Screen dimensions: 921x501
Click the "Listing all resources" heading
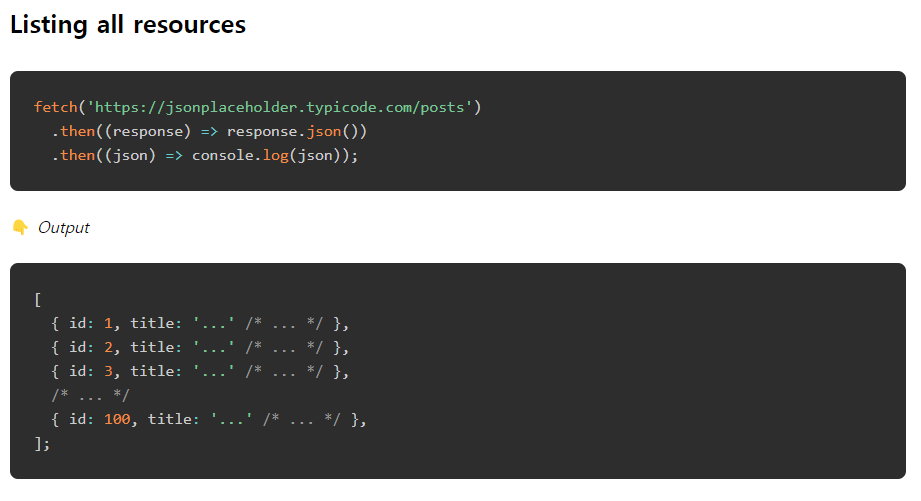pos(128,25)
